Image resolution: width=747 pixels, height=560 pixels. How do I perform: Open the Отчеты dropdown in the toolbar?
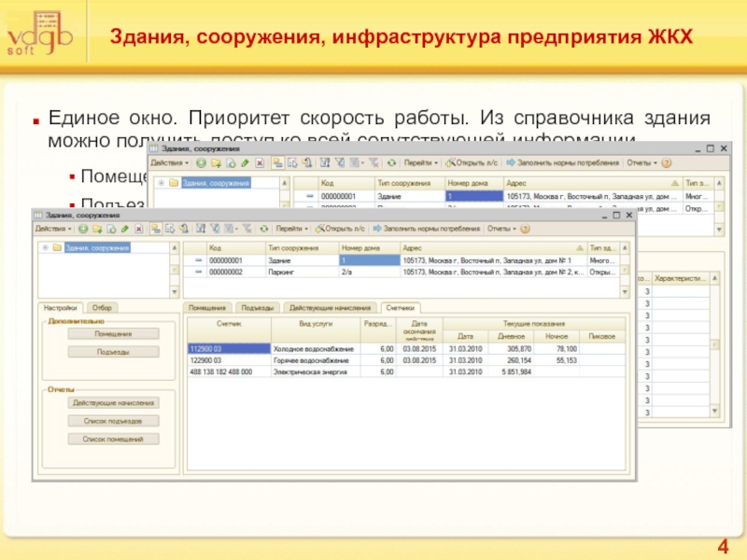[501, 229]
